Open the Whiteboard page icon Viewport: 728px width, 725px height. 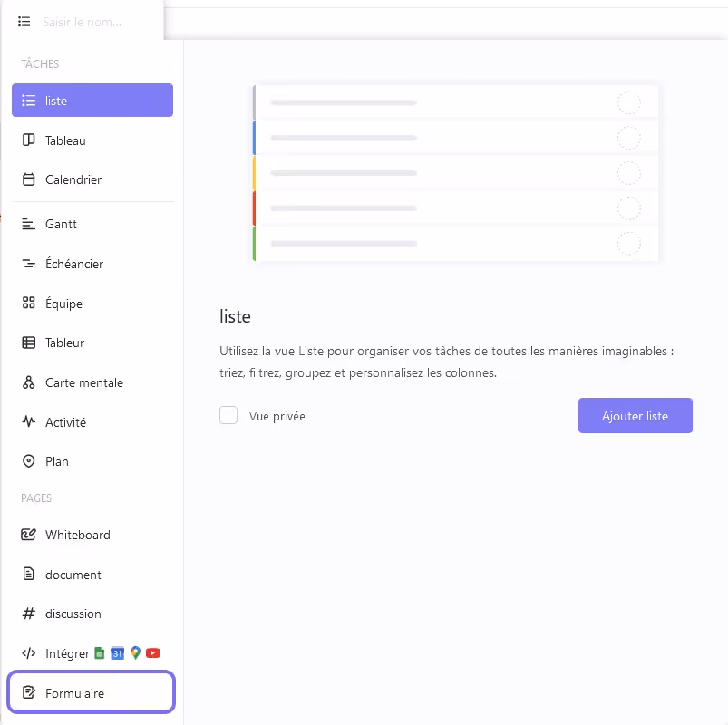click(28, 535)
